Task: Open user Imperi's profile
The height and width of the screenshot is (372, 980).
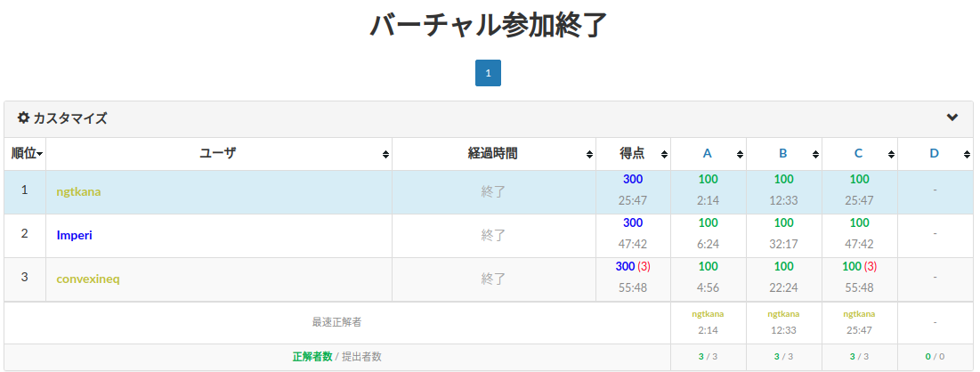Action: 75,235
